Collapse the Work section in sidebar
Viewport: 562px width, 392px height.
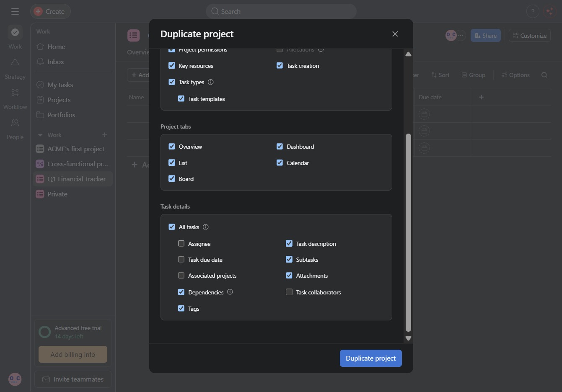pyautogui.click(x=40, y=135)
